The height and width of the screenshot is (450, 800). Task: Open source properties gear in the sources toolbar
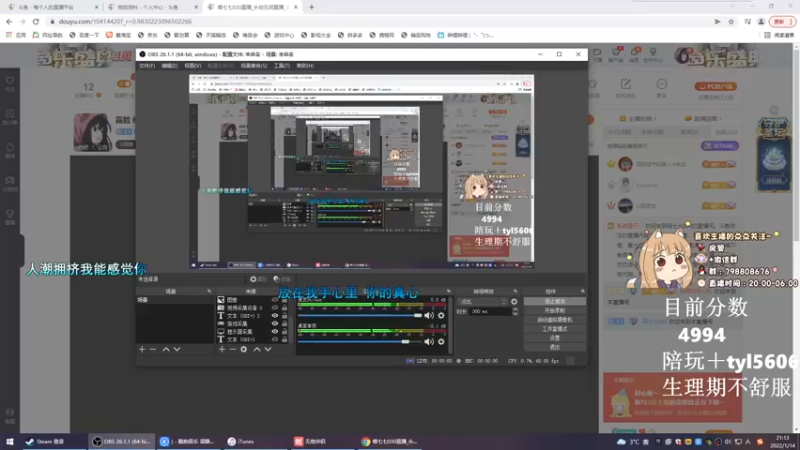244,349
